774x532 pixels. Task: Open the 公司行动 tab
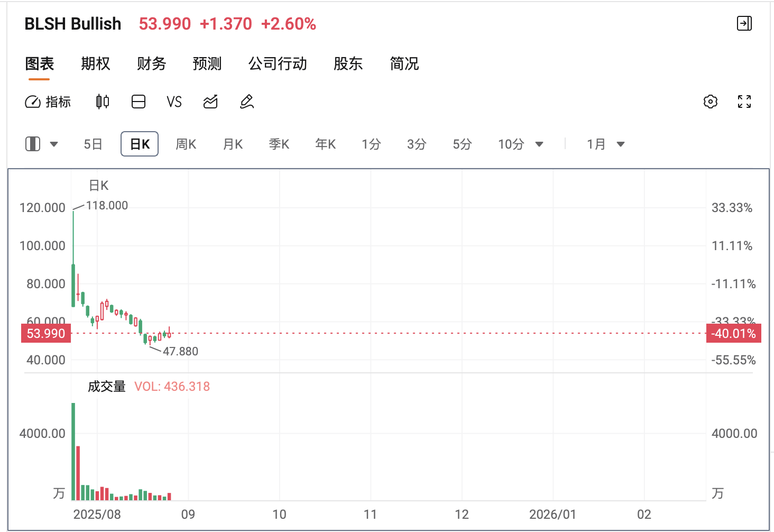point(278,63)
